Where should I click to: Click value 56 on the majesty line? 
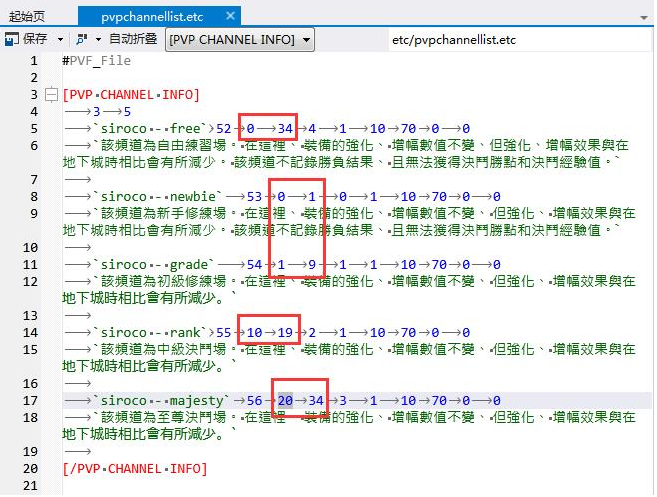(x=254, y=401)
